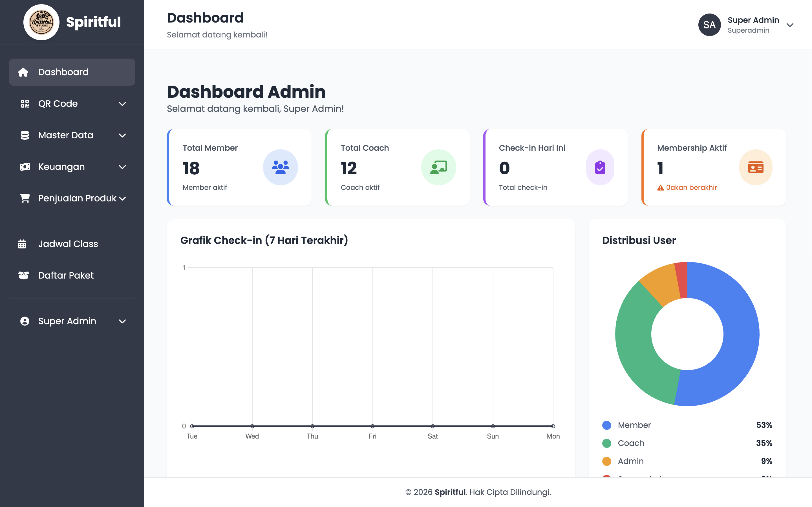Expand the Super Admin sidebar chevron
The height and width of the screenshot is (507, 812).
coord(122,321)
